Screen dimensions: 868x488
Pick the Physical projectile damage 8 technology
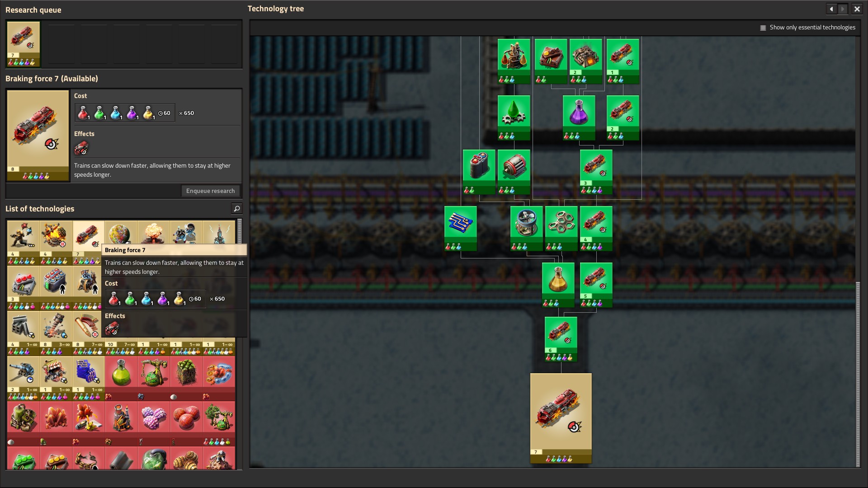point(89,333)
